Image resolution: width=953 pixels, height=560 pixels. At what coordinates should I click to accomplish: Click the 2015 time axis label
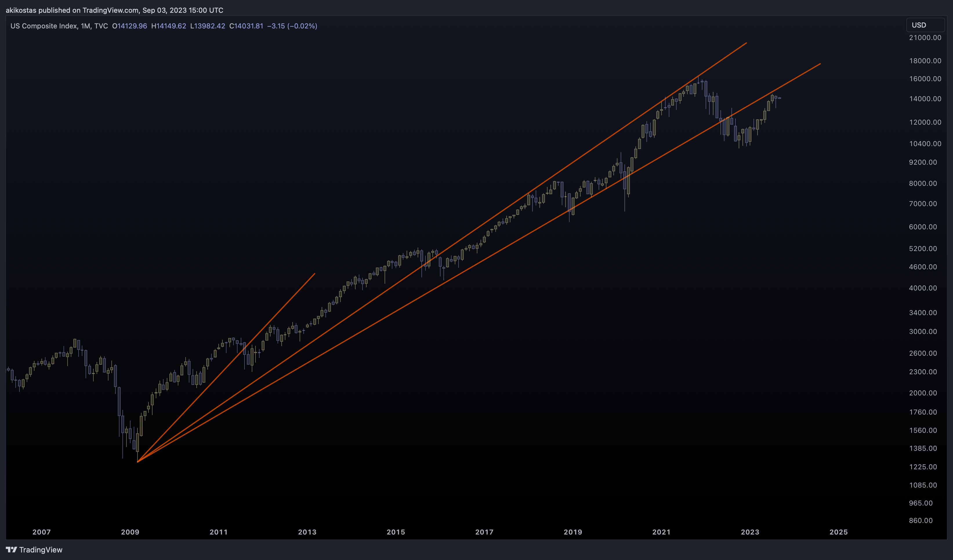click(396, 532)
